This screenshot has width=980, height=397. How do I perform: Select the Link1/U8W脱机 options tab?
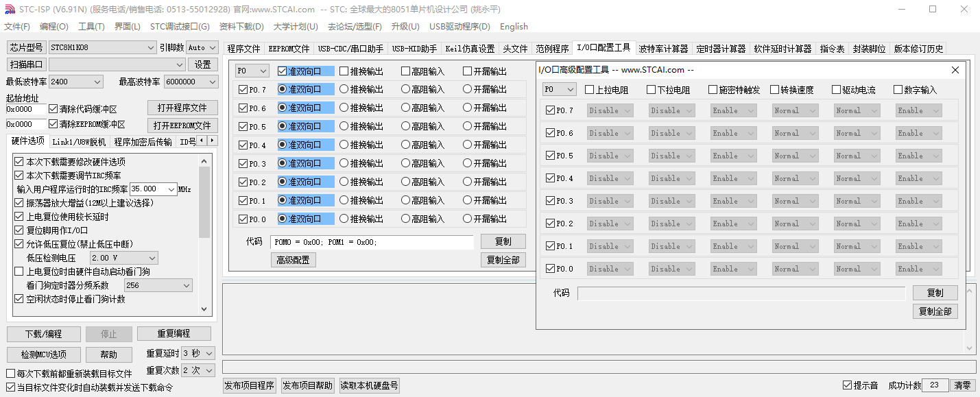pos(79,142)
